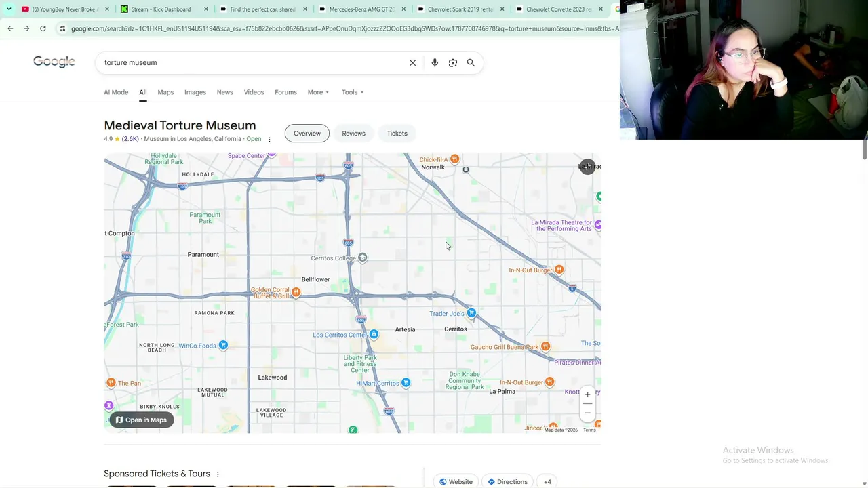Select La Mirada Theatre pin
Viewport: 868px width, 488px height.
tap(597, 225)
